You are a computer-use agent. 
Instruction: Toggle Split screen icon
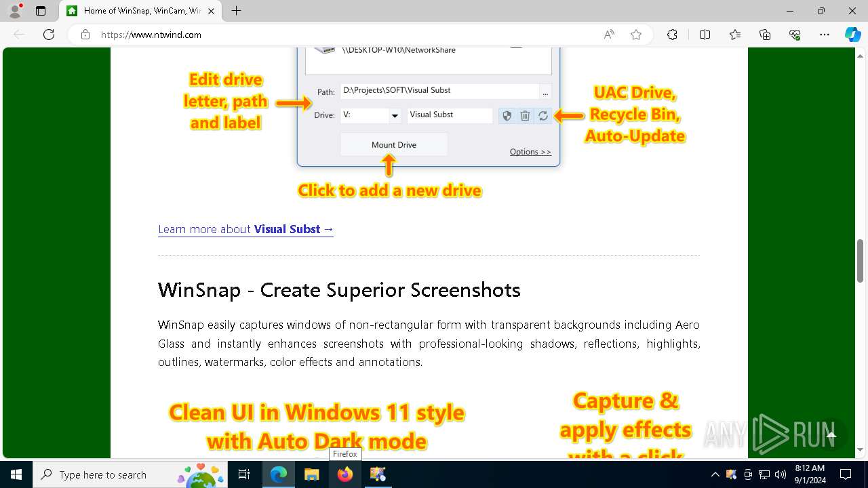click(705, 35)
